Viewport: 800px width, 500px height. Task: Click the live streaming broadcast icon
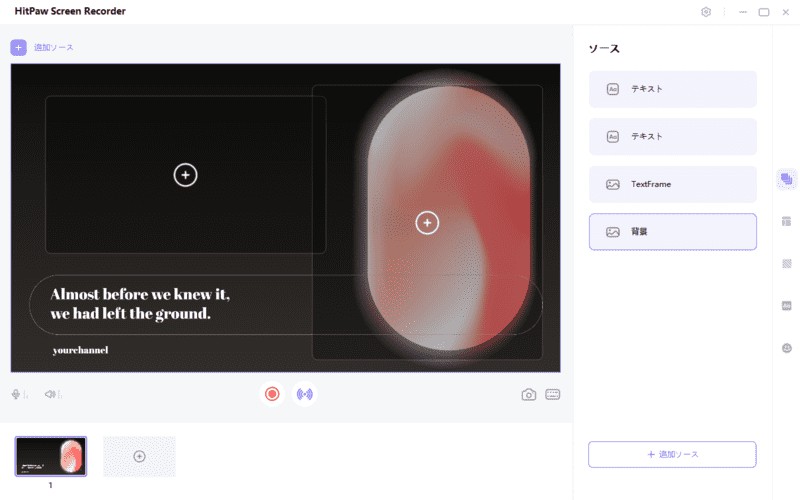(x=305, y=394)
